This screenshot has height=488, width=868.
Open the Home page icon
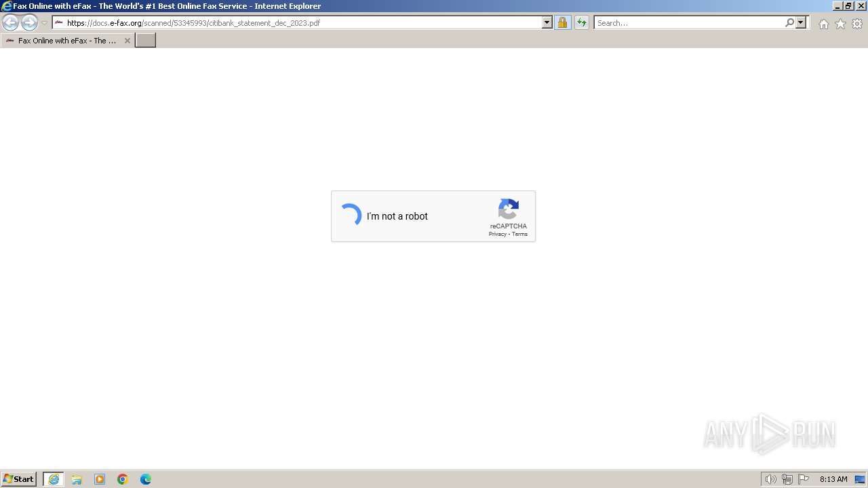coord(823,24)
